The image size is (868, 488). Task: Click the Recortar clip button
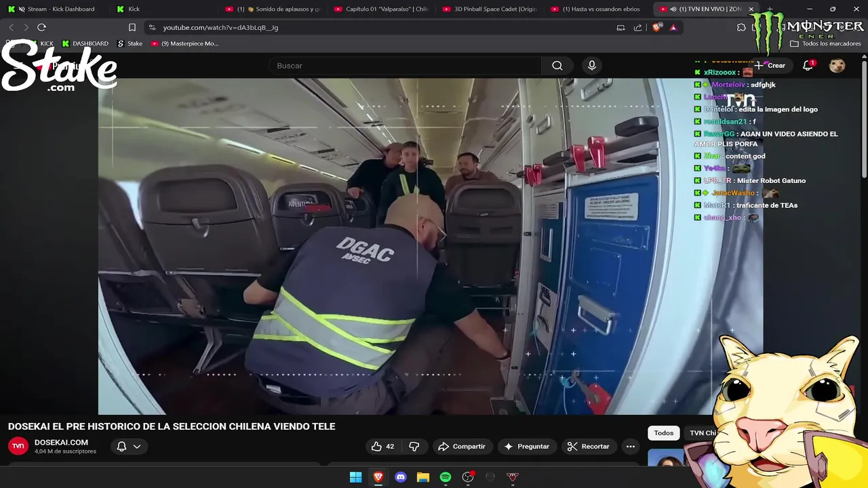[589, 446]
